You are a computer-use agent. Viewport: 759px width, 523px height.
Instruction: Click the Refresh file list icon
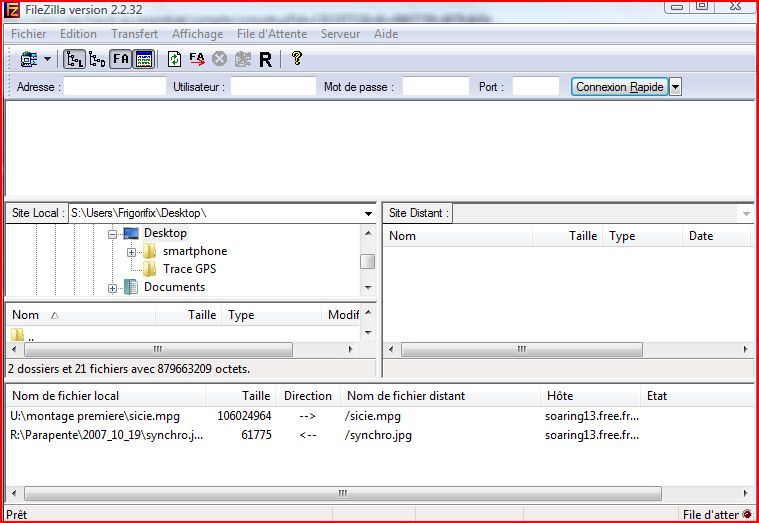click(x=174, y=59)
